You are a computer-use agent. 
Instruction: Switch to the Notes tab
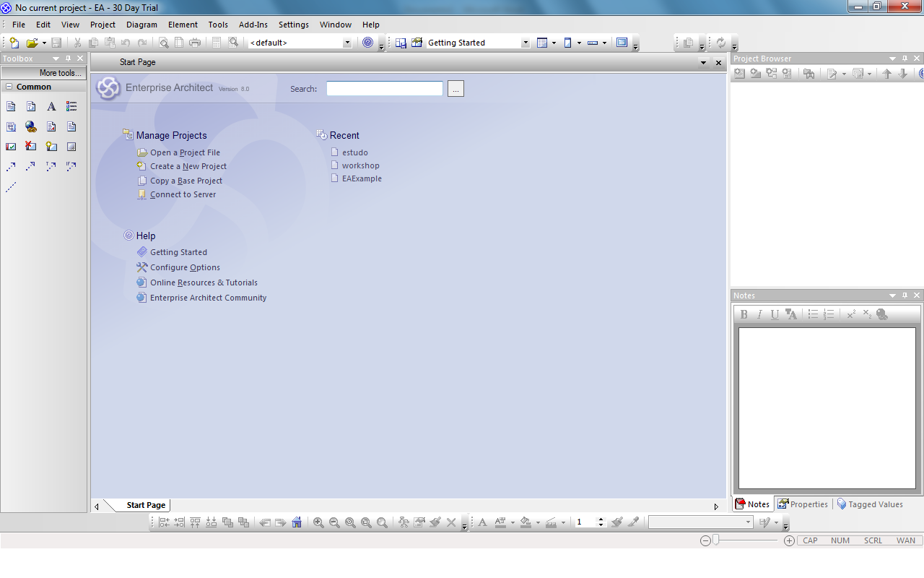(x=752, y=504)
